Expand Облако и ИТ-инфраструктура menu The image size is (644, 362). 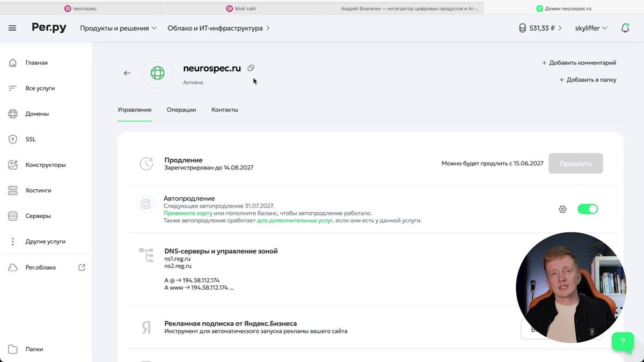(x=218, y=28)
